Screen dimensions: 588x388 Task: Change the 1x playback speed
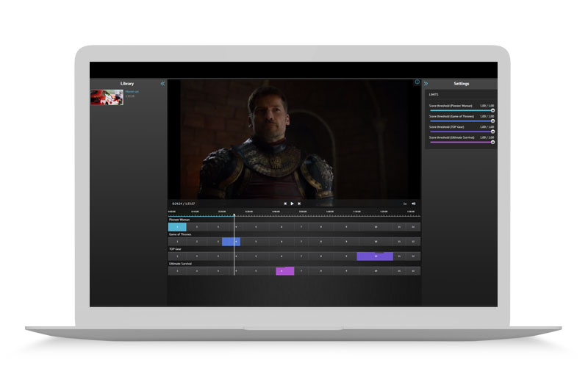tap(405, 204)
